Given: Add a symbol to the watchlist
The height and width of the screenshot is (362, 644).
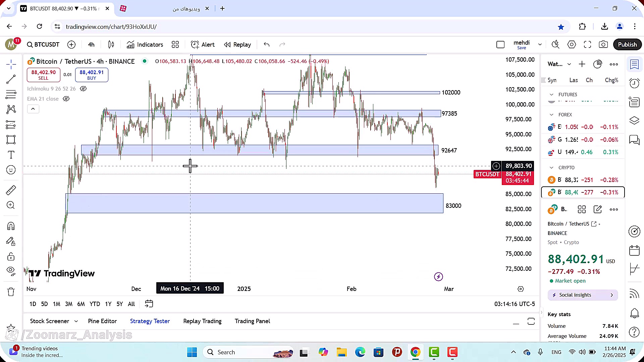Looking at the screenshot, I should (582, 64).
